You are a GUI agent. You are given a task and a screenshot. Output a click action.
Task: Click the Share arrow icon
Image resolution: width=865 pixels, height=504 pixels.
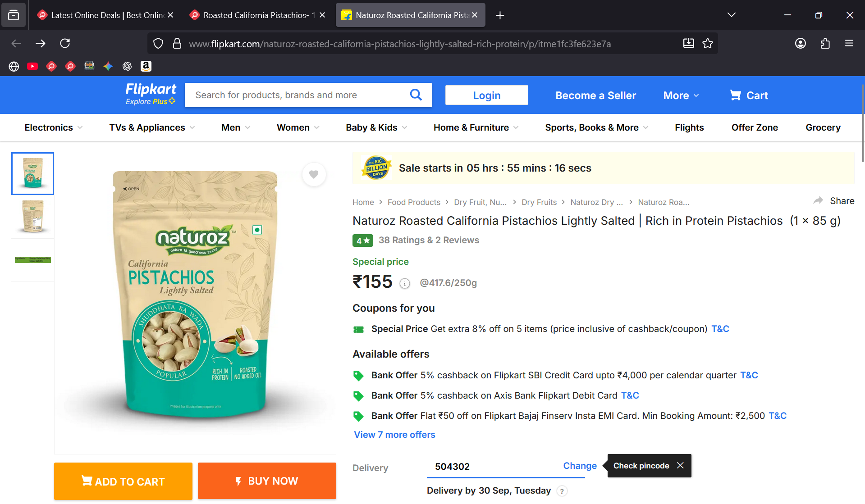(818, 201)
